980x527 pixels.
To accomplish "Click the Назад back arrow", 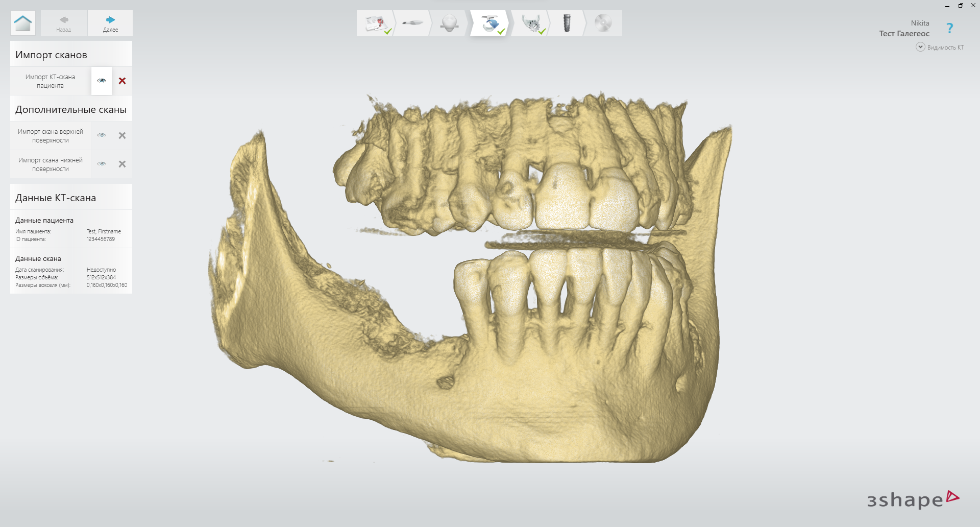I will [x=64, y=23].
